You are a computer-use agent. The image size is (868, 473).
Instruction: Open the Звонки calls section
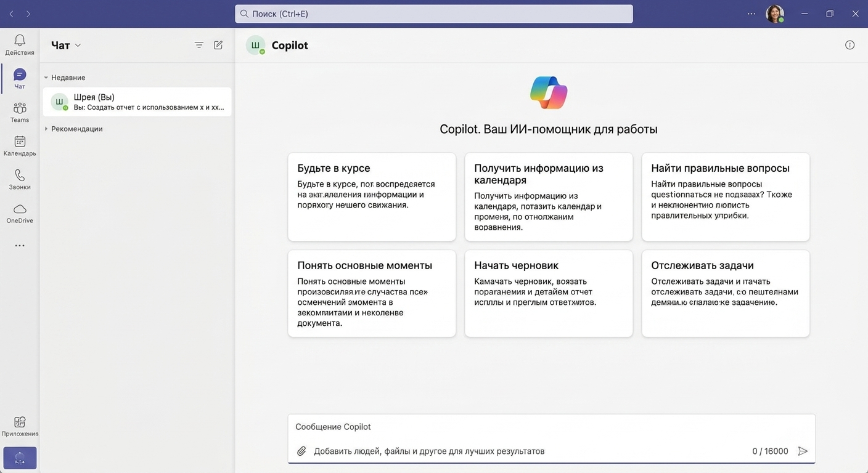20,179
